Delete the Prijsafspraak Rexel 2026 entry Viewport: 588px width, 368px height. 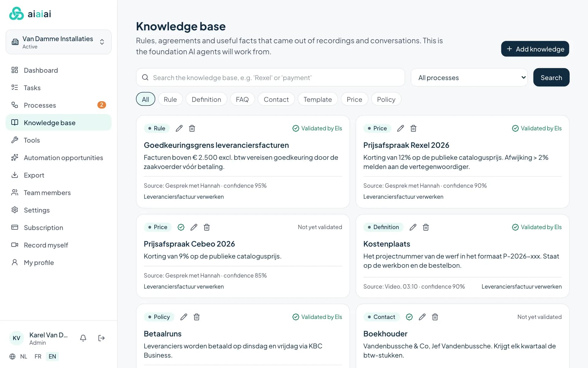click(x=413, y=128)
